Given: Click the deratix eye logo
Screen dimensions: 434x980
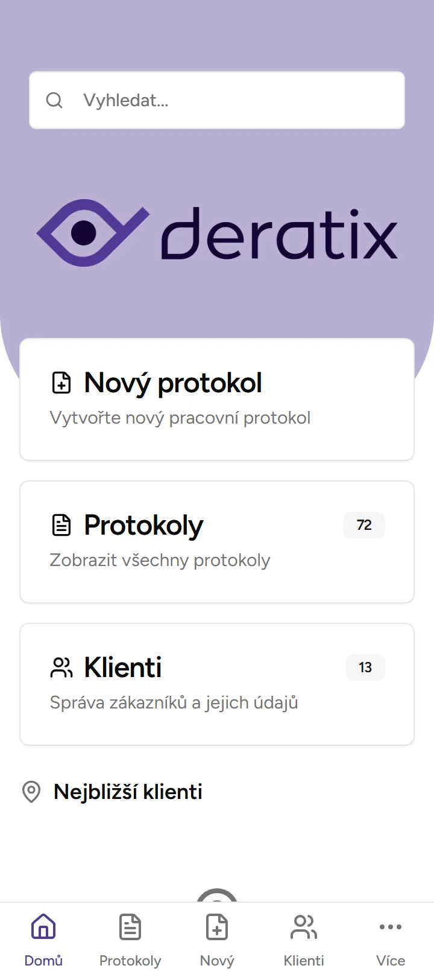Looking at the screenshot, I should coord(92,233).
